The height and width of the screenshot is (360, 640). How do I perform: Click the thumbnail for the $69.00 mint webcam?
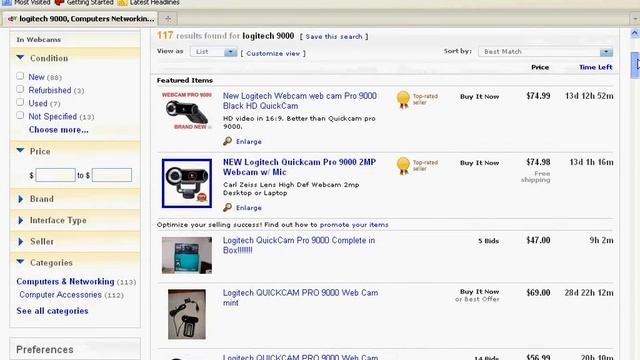tap(187, 314)
